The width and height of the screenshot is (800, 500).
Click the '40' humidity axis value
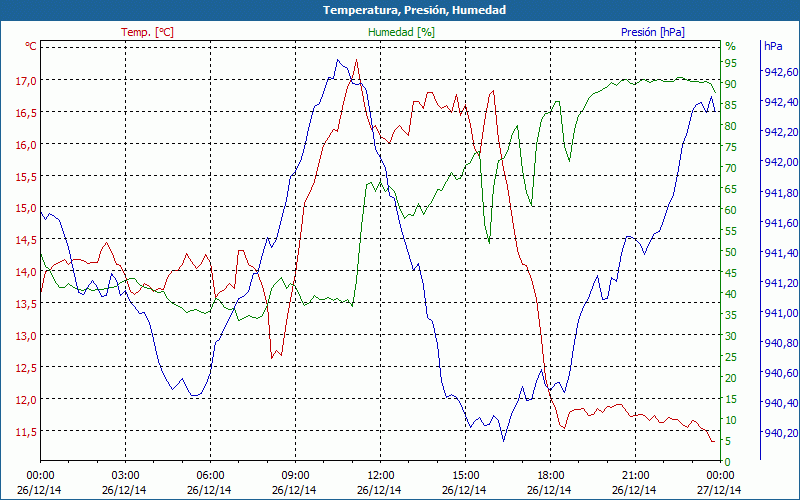(x=731, y=294)
